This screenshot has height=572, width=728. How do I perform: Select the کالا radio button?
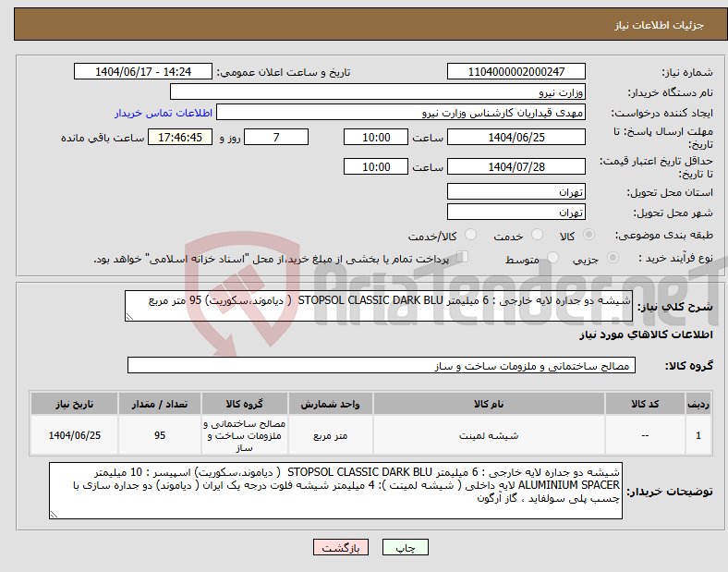click(x=588, y=235)
